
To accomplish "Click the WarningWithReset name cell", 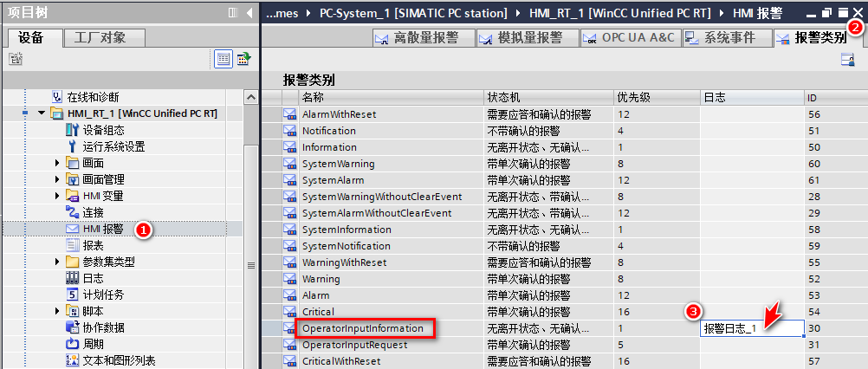I will 391,262.
